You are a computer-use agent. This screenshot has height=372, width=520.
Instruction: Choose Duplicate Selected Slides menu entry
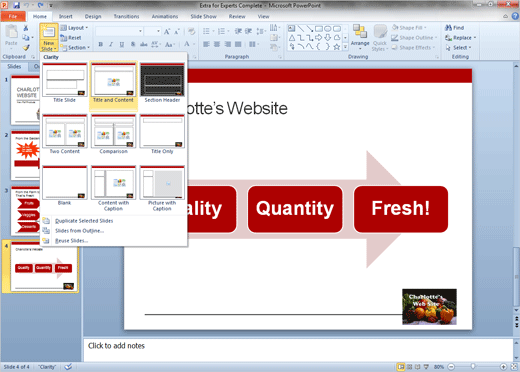pos(84,221)
